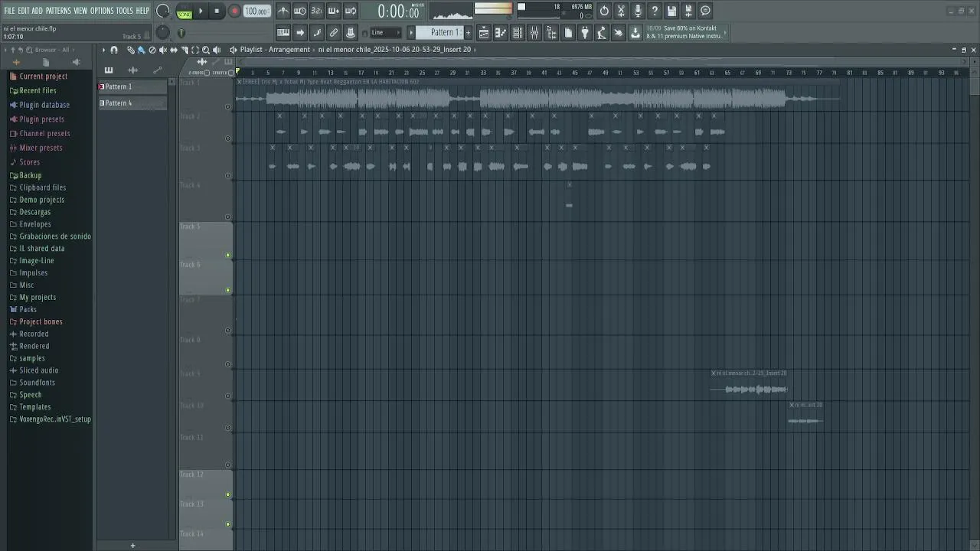Toggle the playlist snap magnet
The width and height of the screenshot is (980, 551).
pyautogui.click(x=114, y=50)
